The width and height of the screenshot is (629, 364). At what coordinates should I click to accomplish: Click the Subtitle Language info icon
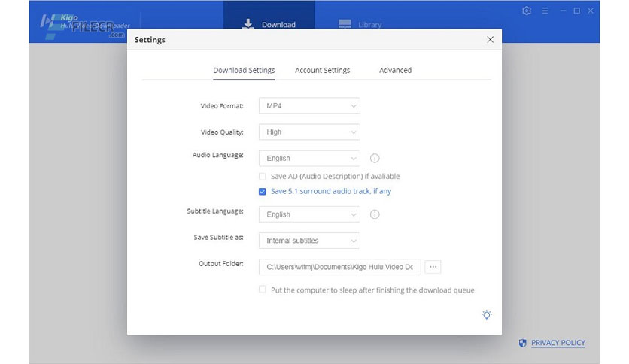tap(375, 214)
